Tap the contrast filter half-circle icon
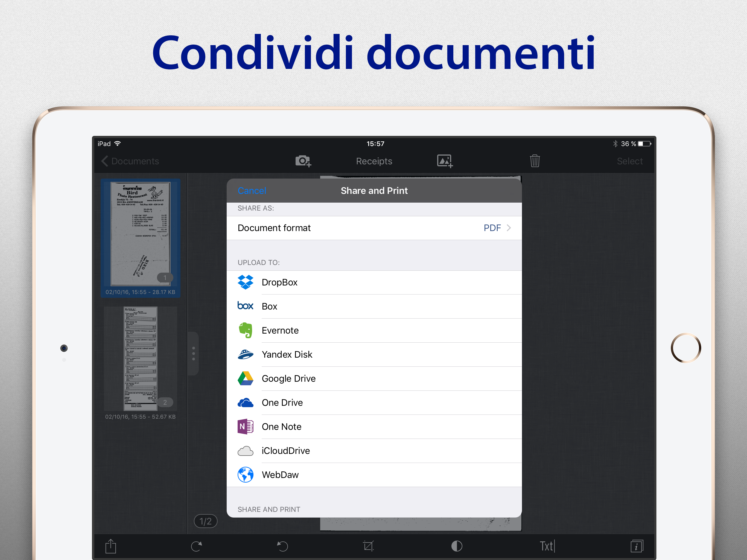747x560 pixels. click(x=457, y=546)
